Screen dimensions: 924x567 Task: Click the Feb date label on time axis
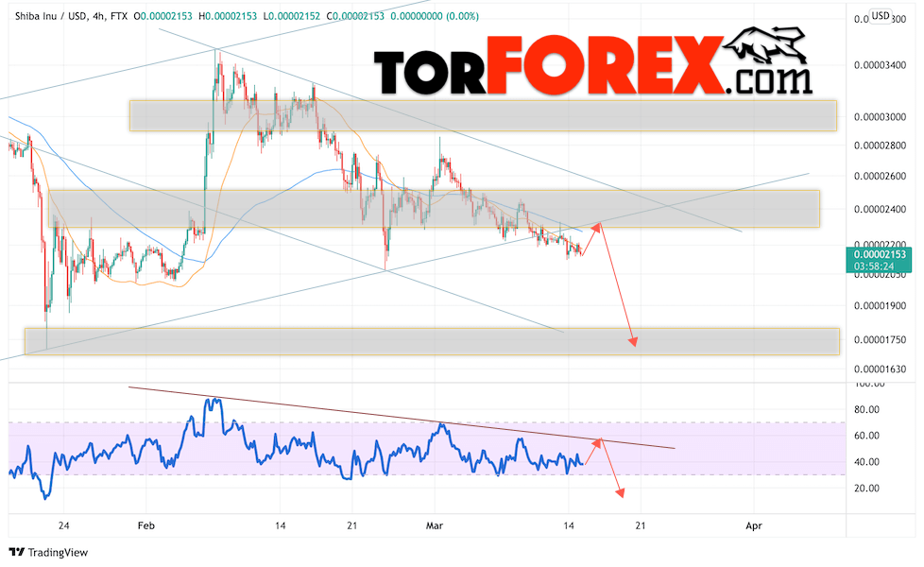(146, 525)
